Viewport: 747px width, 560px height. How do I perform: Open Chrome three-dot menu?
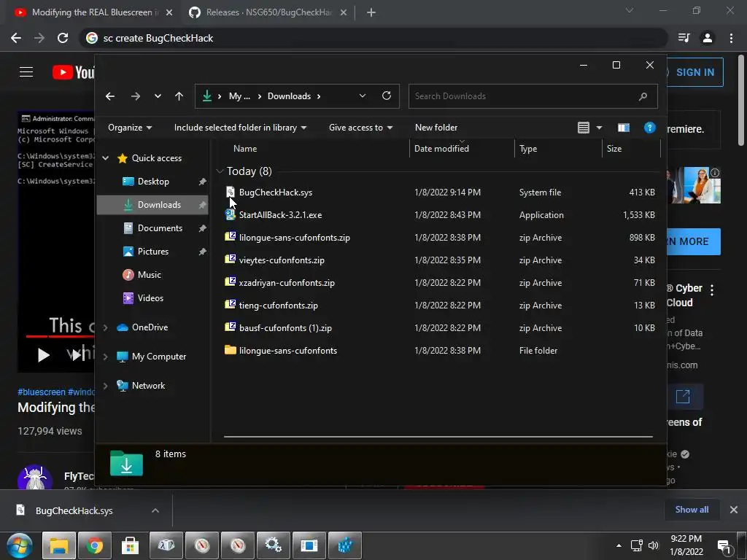click(x=731, y=38)
